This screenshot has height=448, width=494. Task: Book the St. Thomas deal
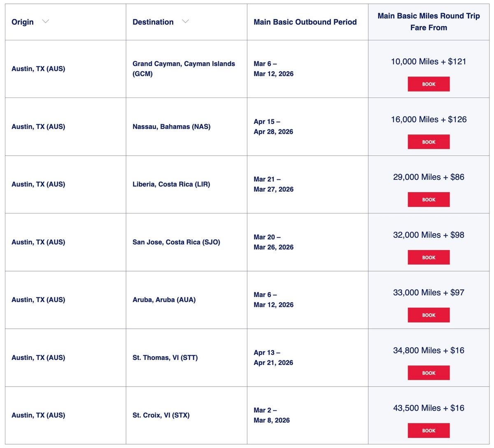click(x=429, y=373)
